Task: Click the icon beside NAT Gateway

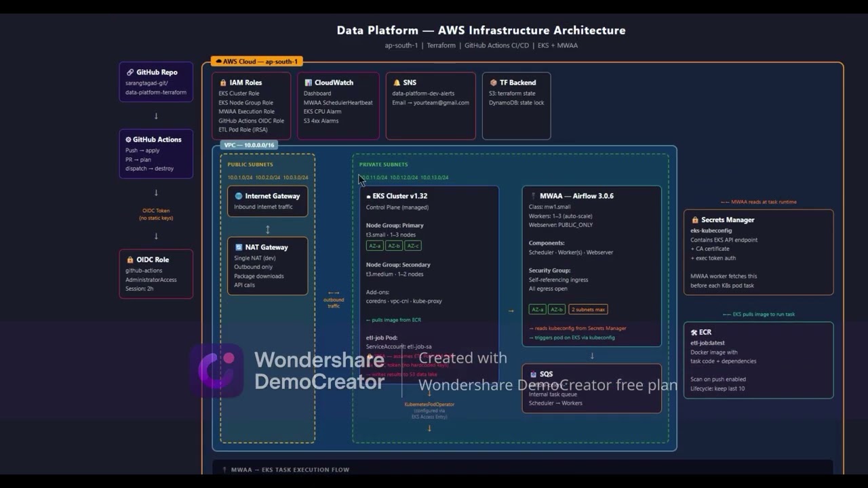Action: (238, 247)
